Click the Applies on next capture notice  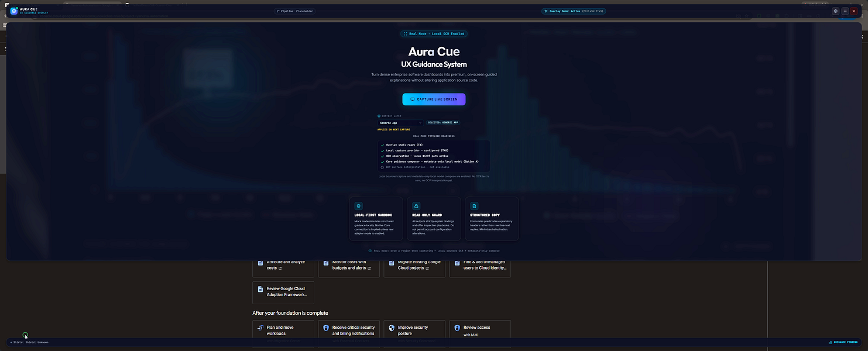(394, 129)
